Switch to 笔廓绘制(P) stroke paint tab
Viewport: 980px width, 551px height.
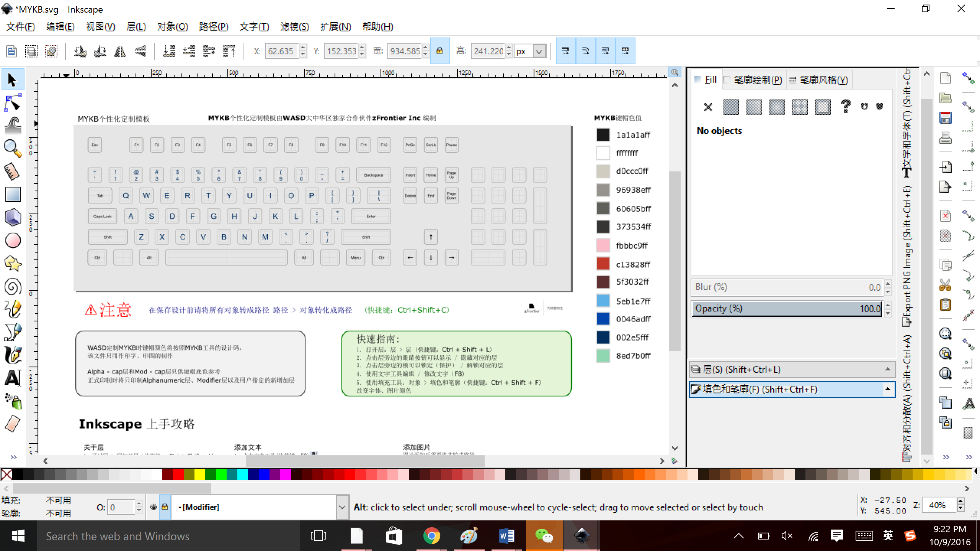(x=753, y=80)
